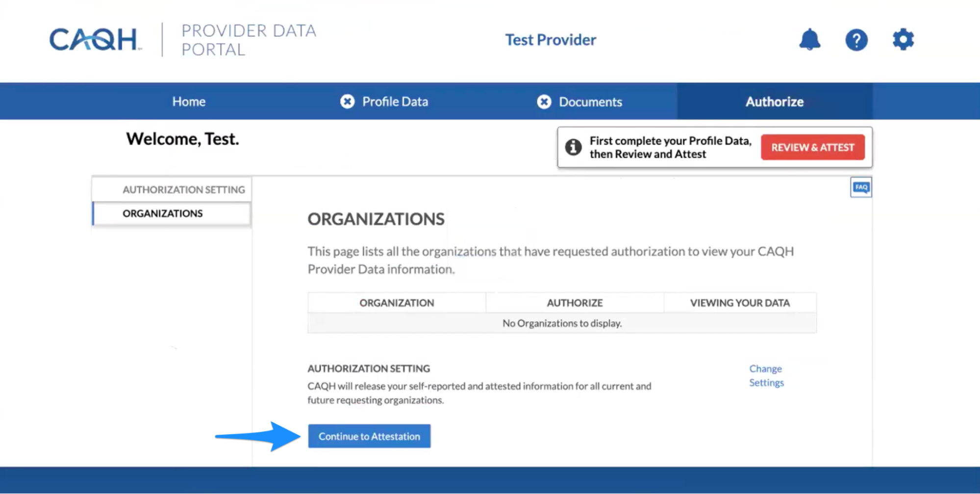Click the Organizations page heading
The height and width of the screenshot is (494, 980).
pyautogui.click(x=376, y=219)
